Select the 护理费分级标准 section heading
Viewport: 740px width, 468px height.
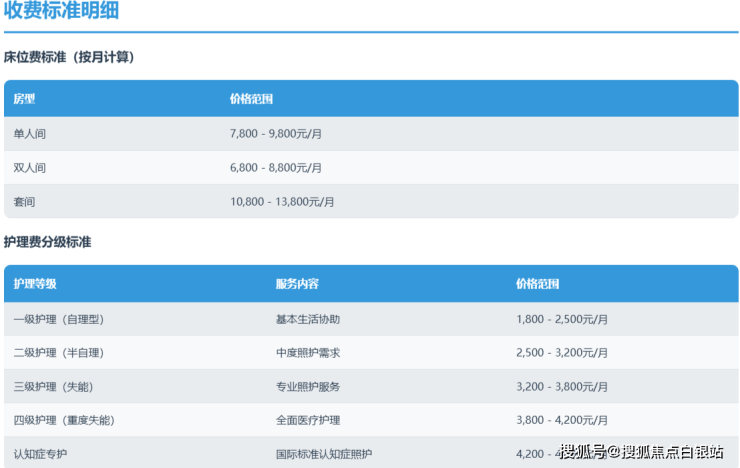coord(48,242)
